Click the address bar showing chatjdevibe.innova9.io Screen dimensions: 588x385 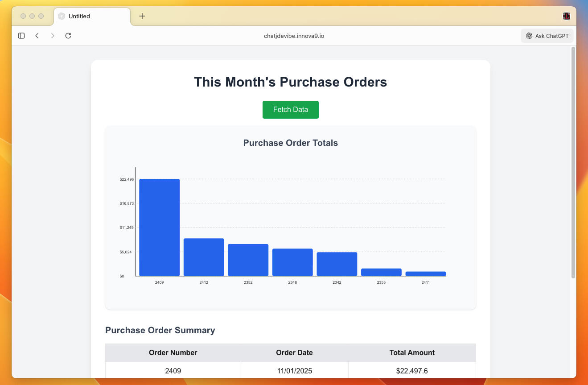[294, 36]
